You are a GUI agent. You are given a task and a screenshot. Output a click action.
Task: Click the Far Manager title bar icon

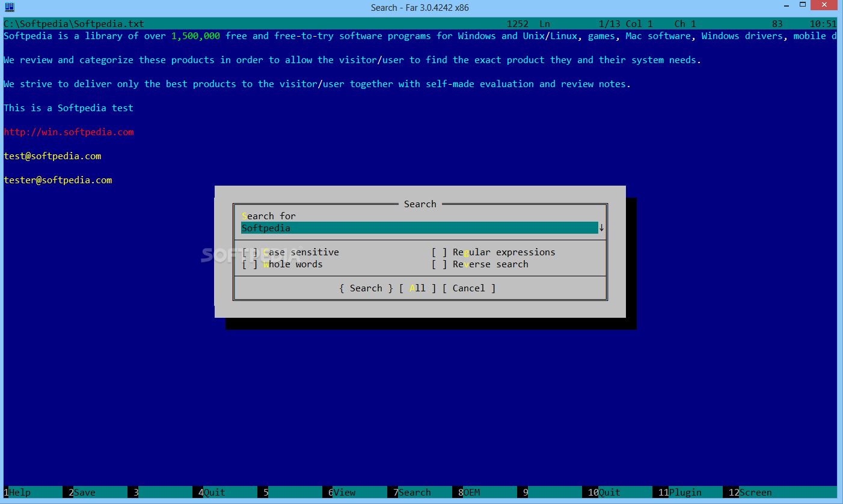(x=9, y=7)
